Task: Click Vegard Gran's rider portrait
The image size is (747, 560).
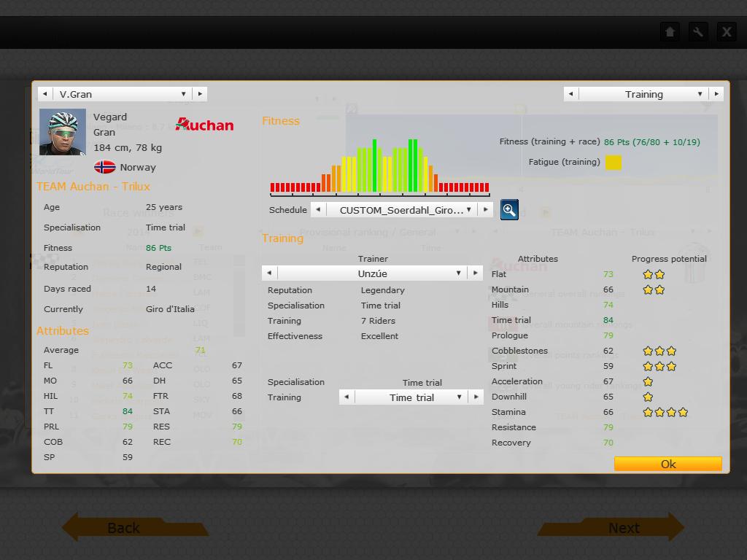Action: (x=63, y=132)
